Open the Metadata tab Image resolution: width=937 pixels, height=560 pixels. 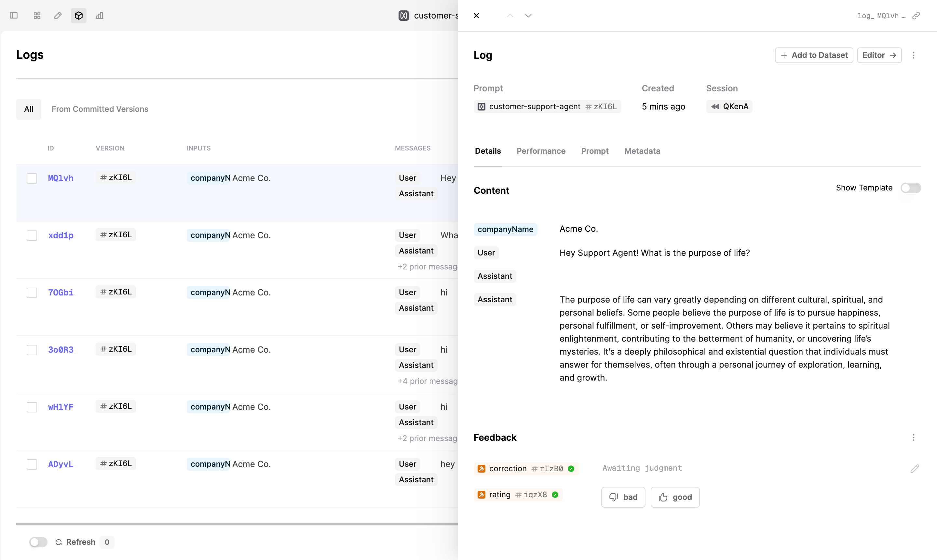pos(642,151)
